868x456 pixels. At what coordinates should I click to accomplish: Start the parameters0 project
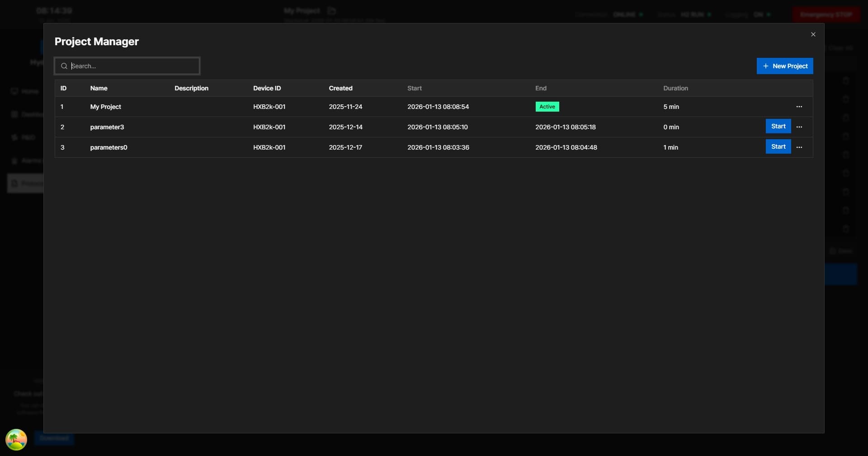coord(778,147)
